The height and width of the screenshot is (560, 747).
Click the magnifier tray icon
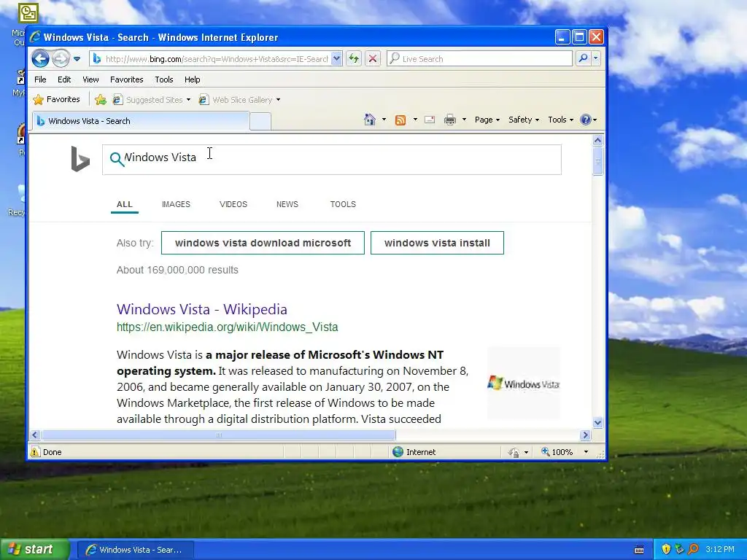(693, 550)
